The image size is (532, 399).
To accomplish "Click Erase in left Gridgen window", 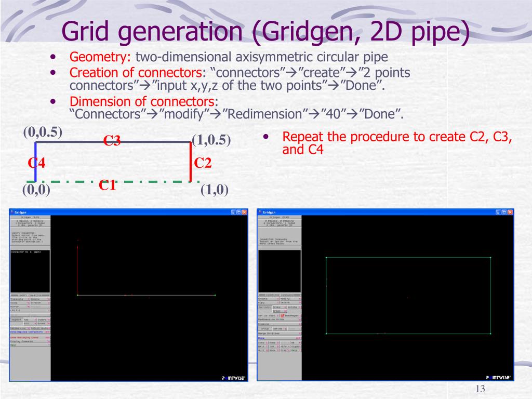I will (x=44, y=323).
